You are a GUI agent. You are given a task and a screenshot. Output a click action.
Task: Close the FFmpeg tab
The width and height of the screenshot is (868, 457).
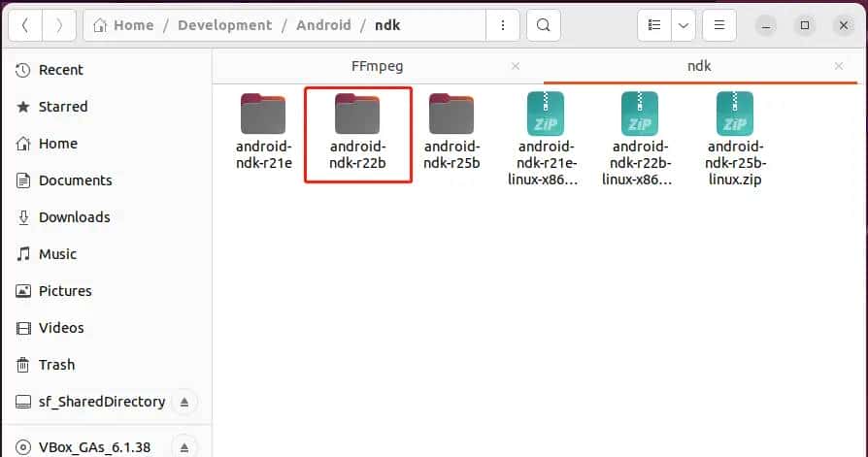(516, 66)
